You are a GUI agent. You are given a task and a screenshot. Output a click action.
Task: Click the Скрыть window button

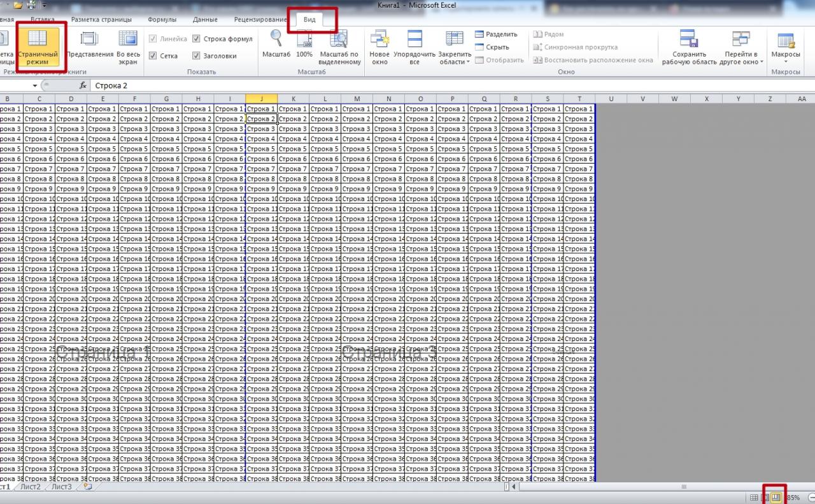497,46
